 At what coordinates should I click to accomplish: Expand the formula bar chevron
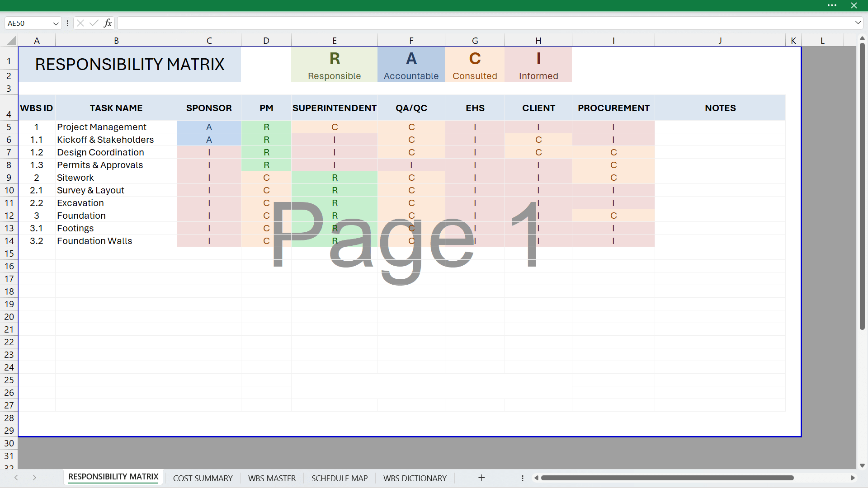click(858, 23)
